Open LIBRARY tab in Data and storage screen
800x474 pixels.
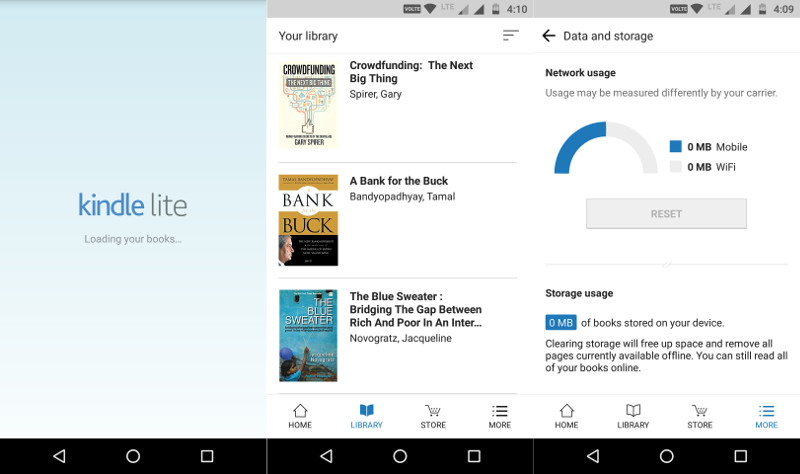click(x=633, y=416)
